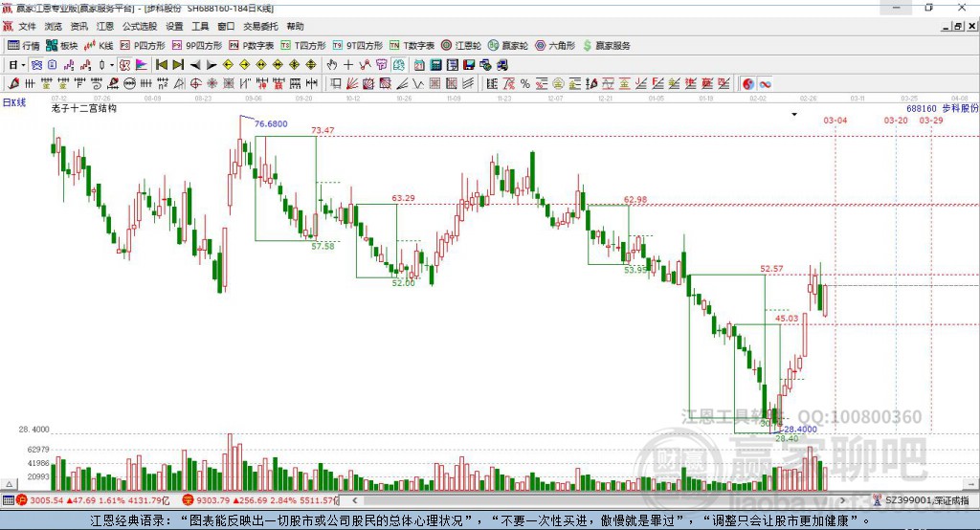Expand the candlestick style dropdown arrow
The width and height of the screenshot is (980, 530).
[112, 65]
